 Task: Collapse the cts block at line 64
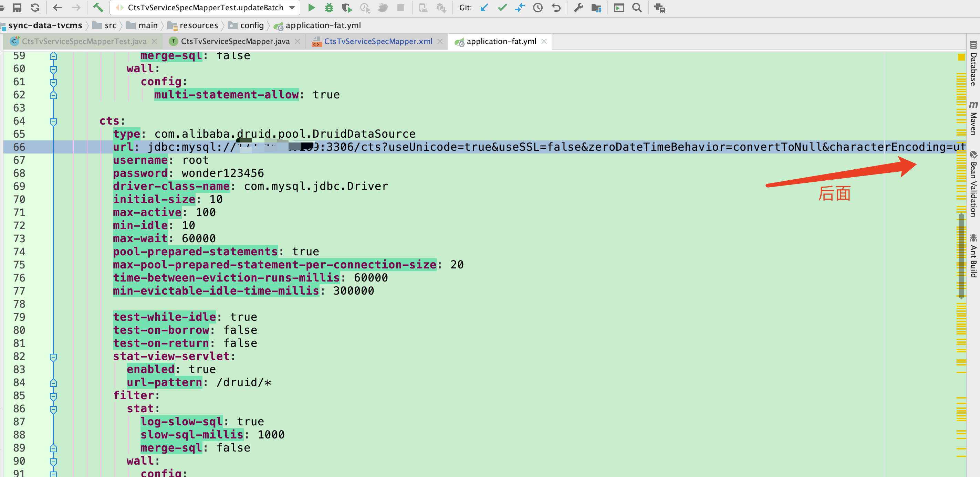coord(53,121)
